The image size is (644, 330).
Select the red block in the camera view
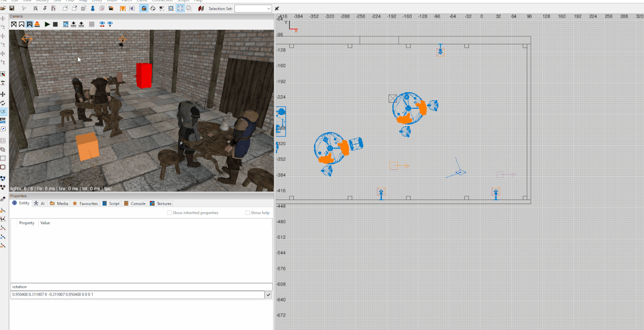pos(144,76)
